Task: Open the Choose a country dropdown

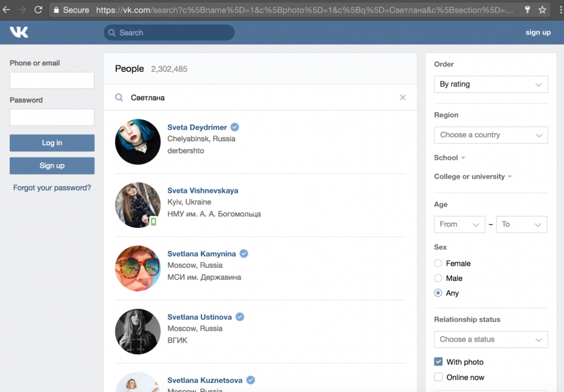Action: [490, 135]
